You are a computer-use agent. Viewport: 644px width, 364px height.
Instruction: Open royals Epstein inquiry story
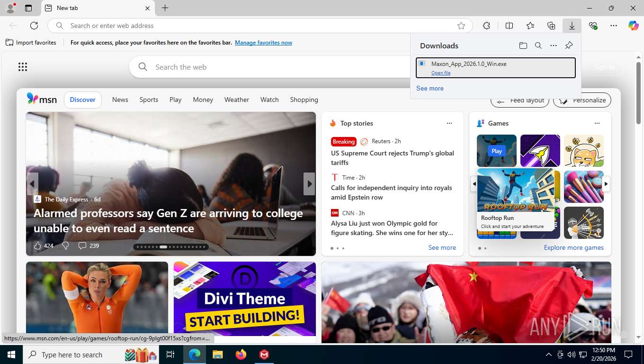click(392, 192)
